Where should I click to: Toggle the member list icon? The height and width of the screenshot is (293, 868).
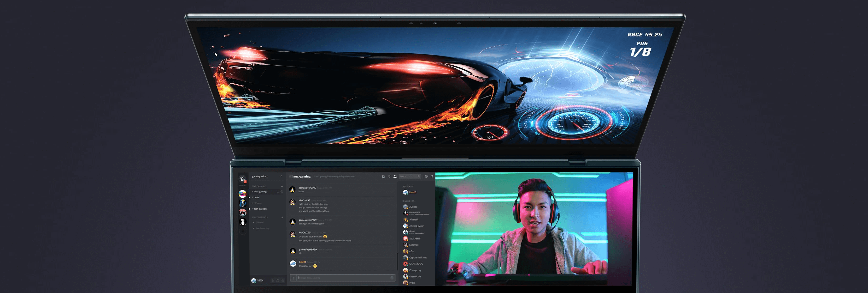pos(395,177)
